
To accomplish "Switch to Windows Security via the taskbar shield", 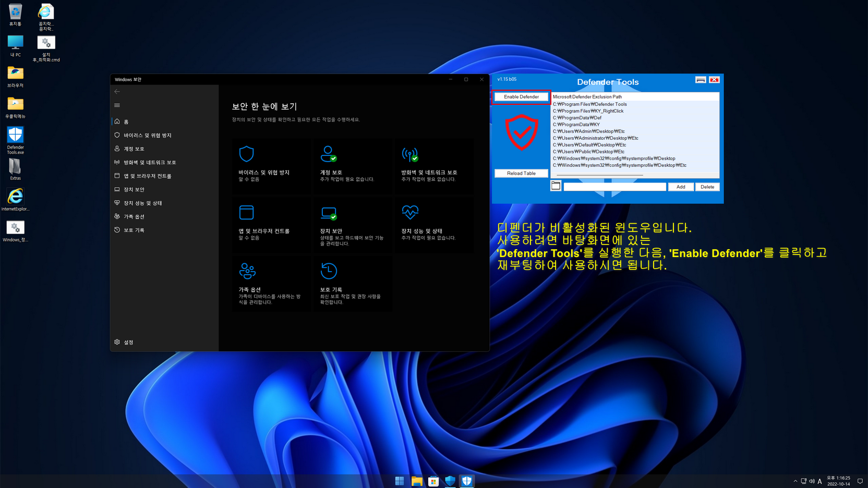I will (450, 481).
